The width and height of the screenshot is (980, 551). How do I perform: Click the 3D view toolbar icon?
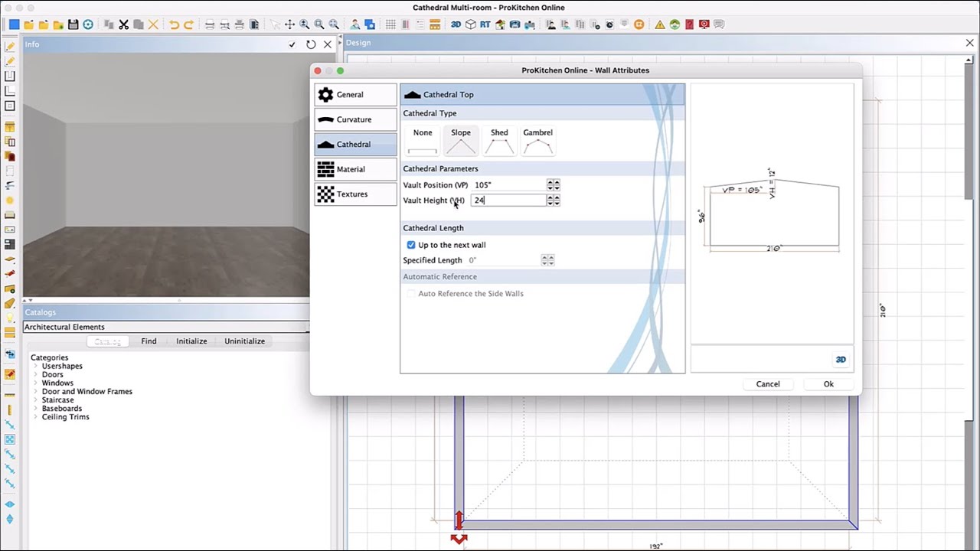(456, 24)
